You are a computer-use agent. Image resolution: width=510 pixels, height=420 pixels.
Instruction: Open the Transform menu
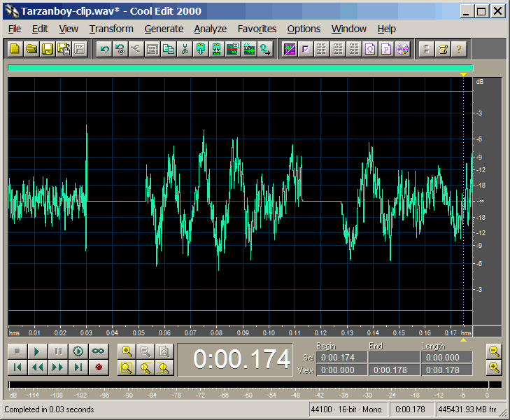111,29
